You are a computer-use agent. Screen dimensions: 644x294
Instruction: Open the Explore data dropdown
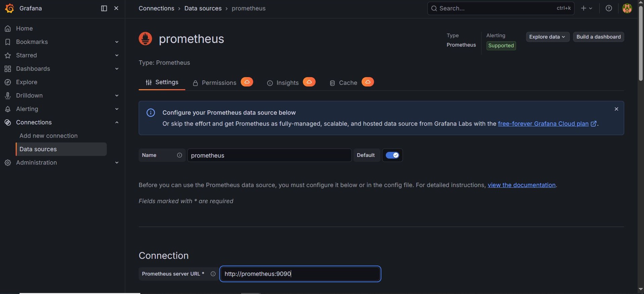[548, 37]
